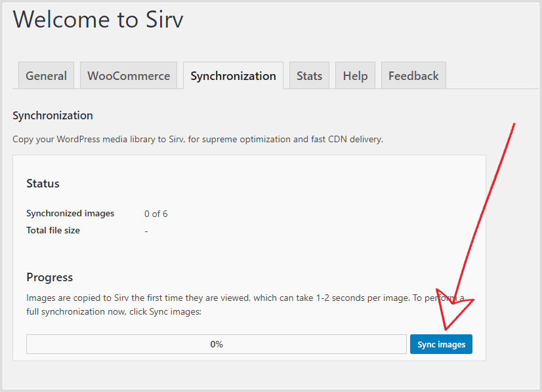The height and width of the screenshot is (392, 542).
Task: Click the Progress heading
Action: pos(50,277)
